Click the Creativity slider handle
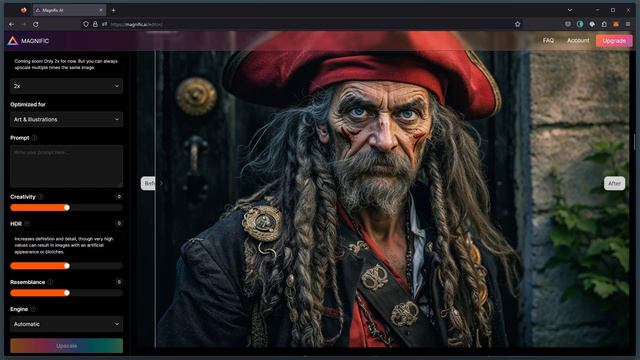 (67, 207)
